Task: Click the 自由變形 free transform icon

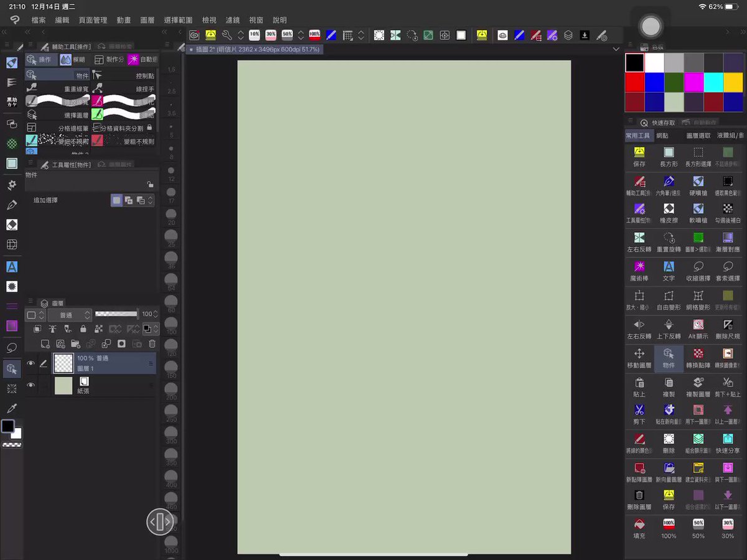Action: (x=669, y=296)
